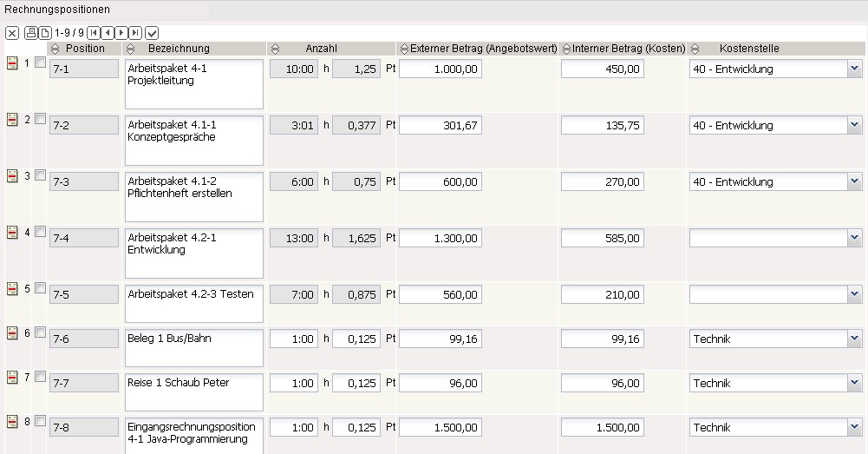Open Kostenstelle dropdown for Reise 1 Schaub Peter
868x454 pixels.
click(x=854, y=384)
